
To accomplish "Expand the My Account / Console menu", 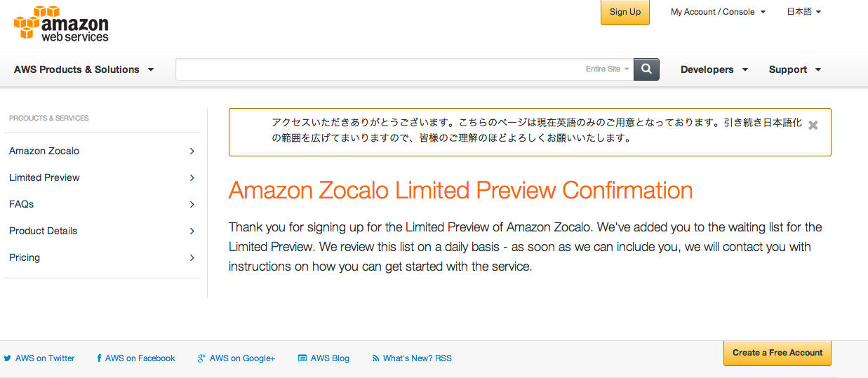I will tap(718, 12).
